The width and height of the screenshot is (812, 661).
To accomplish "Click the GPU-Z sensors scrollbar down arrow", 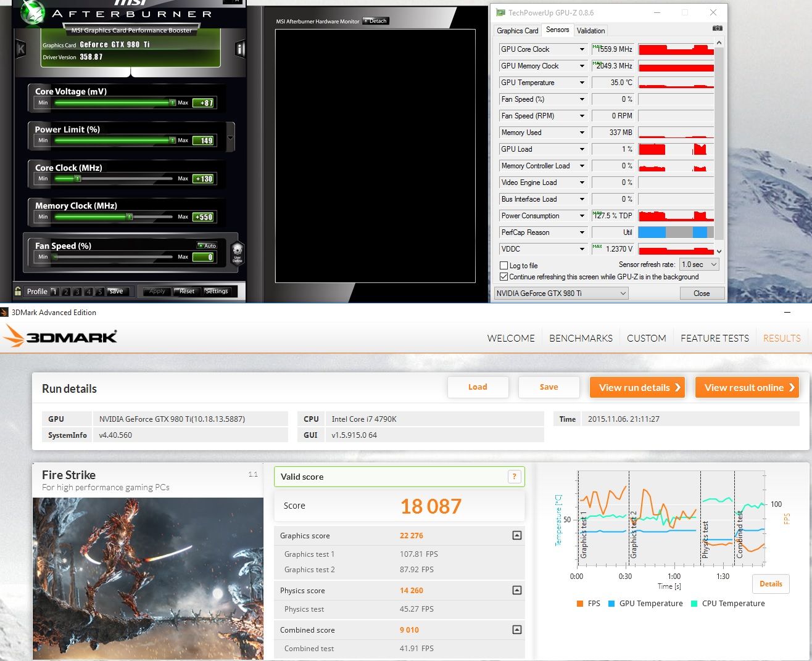I will 718,251.
